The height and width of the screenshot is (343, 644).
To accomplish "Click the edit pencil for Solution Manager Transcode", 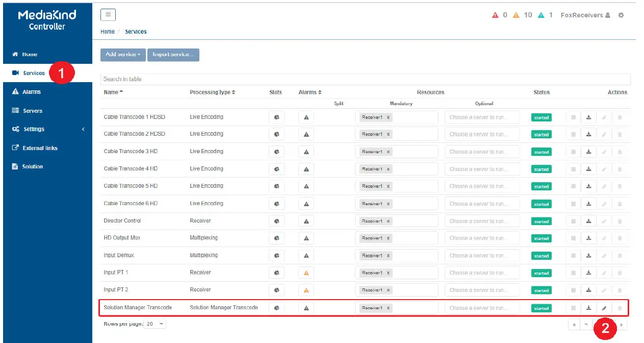I will pyautogui.click(x=604, y=308).
